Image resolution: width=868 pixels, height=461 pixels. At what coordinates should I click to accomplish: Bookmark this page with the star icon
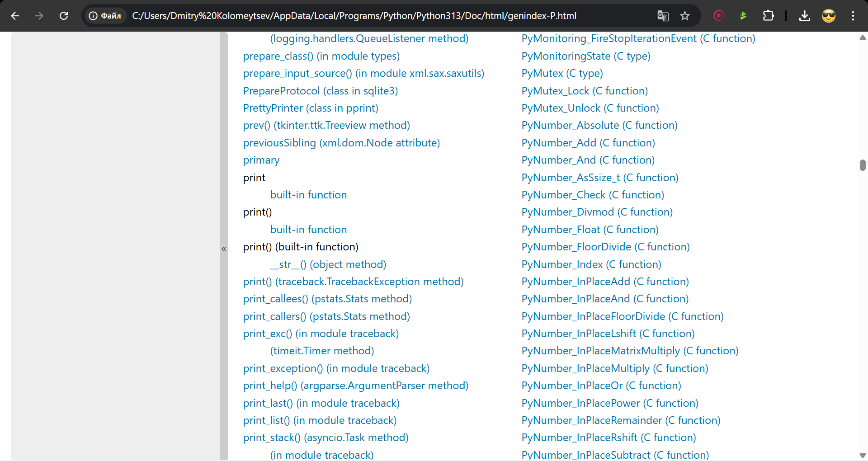pos(685,16)
